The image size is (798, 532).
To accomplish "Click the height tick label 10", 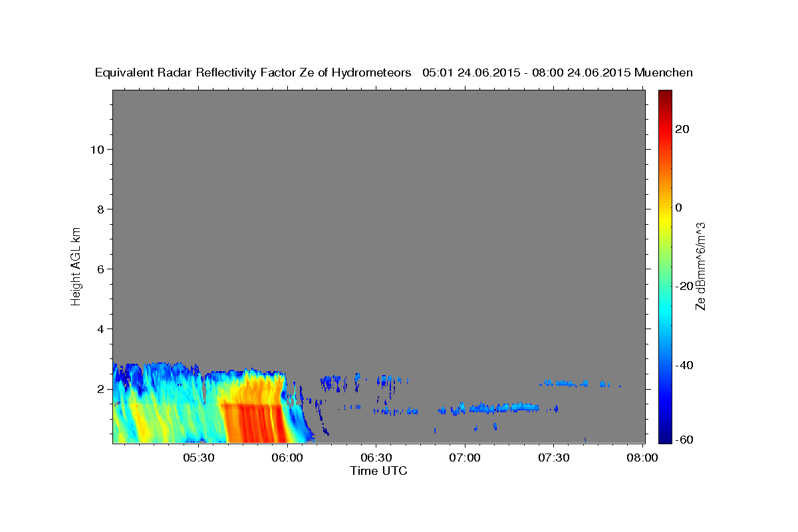I will 97,149.
